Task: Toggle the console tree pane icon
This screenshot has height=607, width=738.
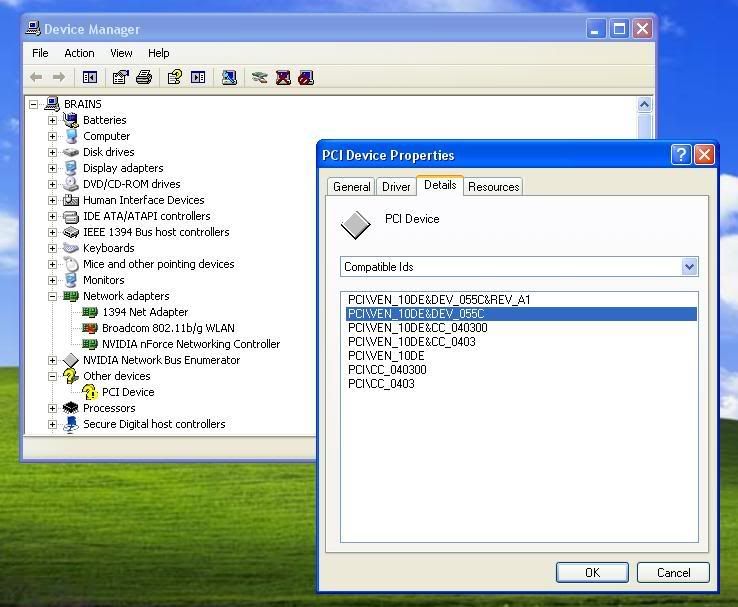Action: click(89, 77)
